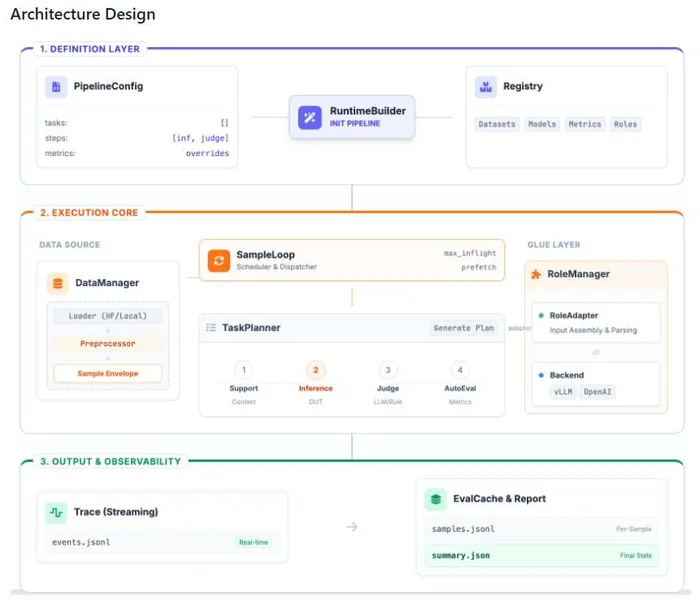Image resolution: width=700 pixels, height=600 pixels.
Task: Select step 3 Judge circle
Action: click(x=388, y=370)
